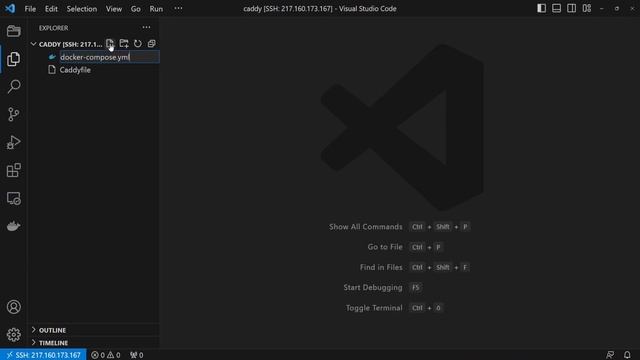The image size is (640, 360).
Task: Open the Run menu
Action: click(x=156, y=9)
